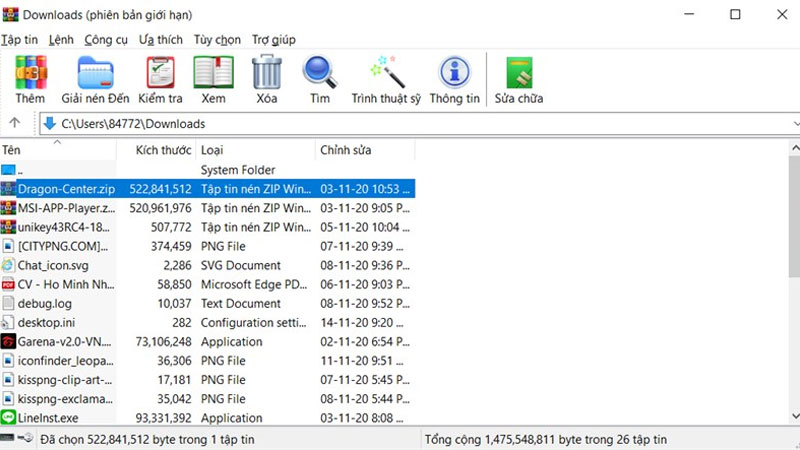Go up one folder with arrow

pyautogui.click(x=14, y=123)
